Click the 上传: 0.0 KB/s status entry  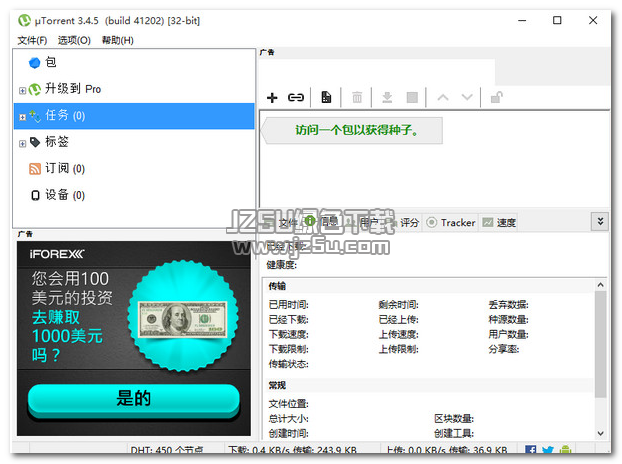click(x=447, y=450)
